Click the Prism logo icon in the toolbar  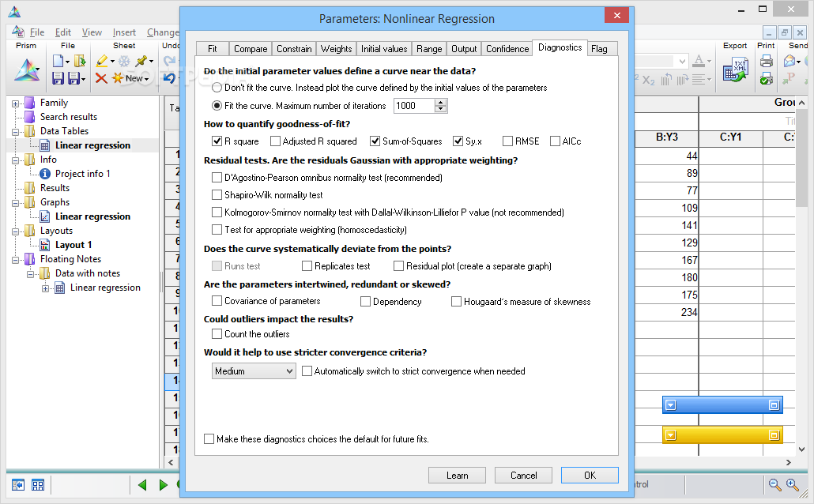click(x=27, y=70)
